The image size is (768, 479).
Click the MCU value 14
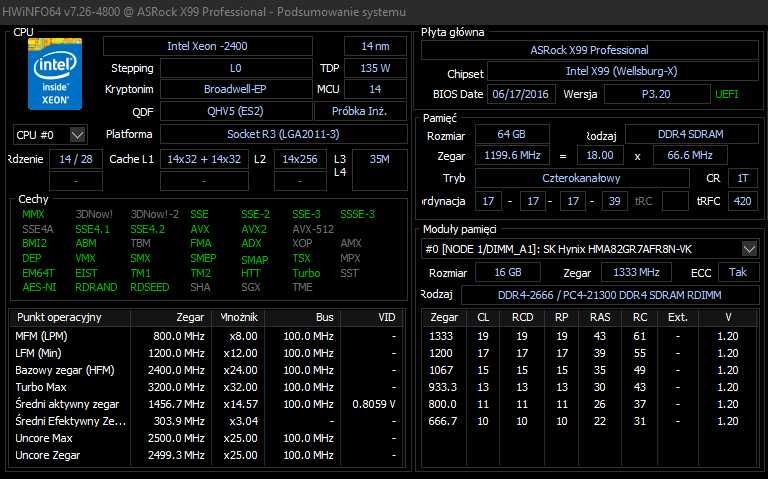point(375,89)
